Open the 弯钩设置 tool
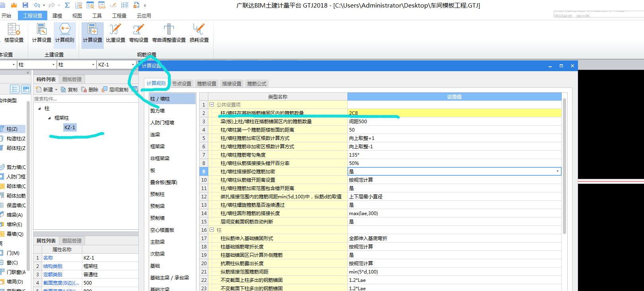644x291 pixels. click(139, 33)
